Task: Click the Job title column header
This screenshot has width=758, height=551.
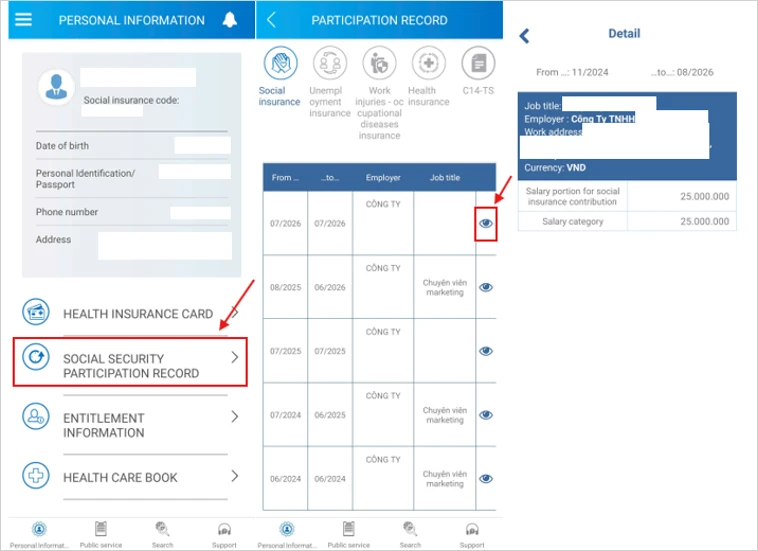Action: pyautogui.click(x=445, y=177)
